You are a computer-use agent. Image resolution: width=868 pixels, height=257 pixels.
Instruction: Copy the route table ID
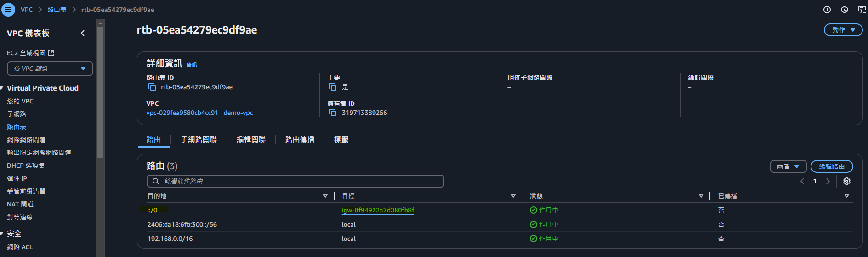152,87
